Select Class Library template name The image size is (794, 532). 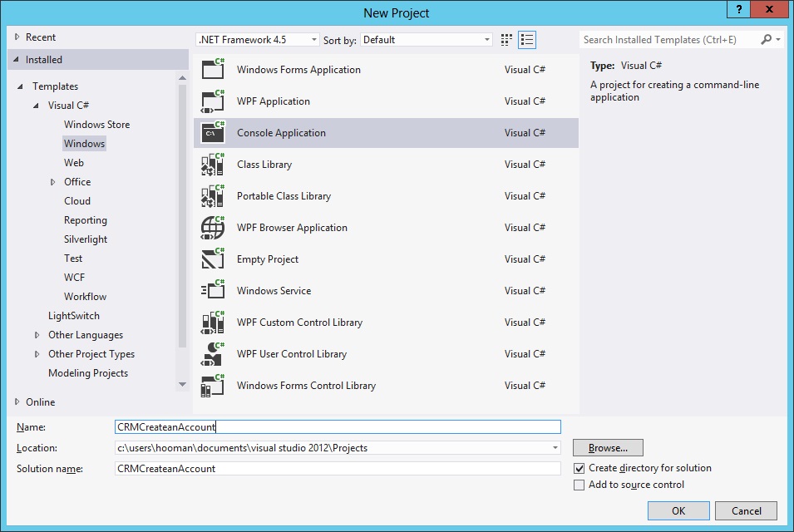264,165
